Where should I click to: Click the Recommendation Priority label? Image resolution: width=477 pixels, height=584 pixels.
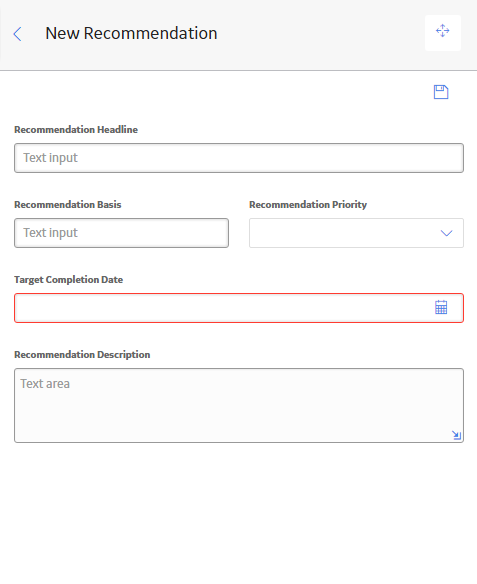(308, 204)
